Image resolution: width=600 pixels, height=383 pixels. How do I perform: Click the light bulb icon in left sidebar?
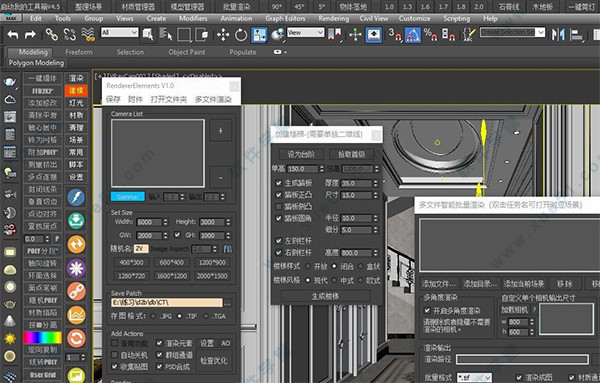(10, 173)
